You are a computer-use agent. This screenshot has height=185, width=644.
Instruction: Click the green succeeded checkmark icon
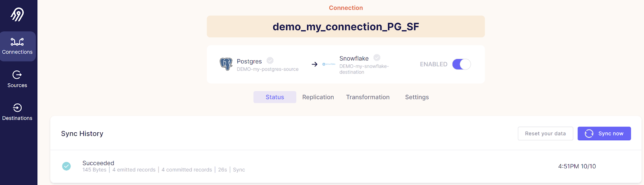pos(66,166)
